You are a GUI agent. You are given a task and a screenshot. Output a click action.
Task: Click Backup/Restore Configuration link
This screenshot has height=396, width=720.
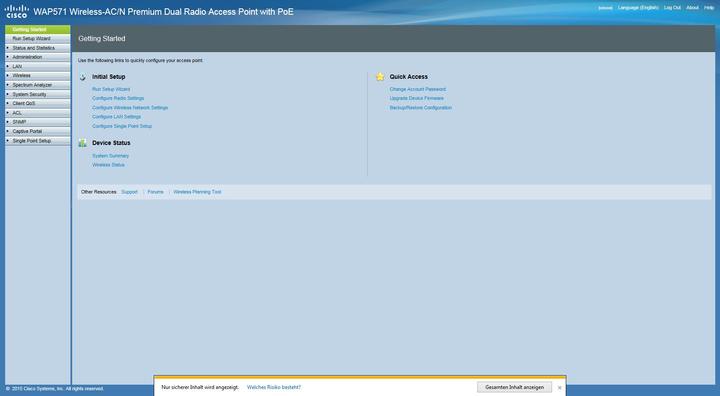421,107
